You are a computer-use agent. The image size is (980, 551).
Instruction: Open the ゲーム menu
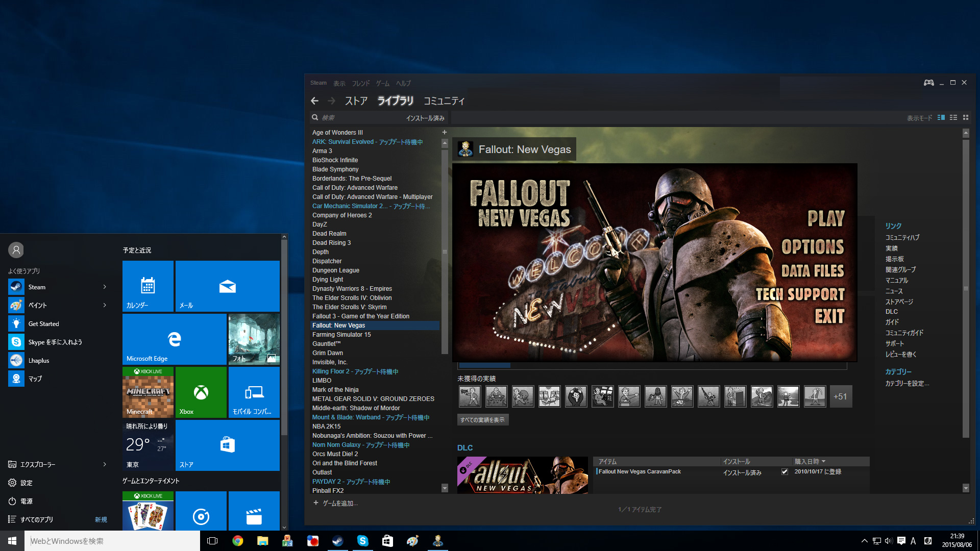[x=383, y=83]
